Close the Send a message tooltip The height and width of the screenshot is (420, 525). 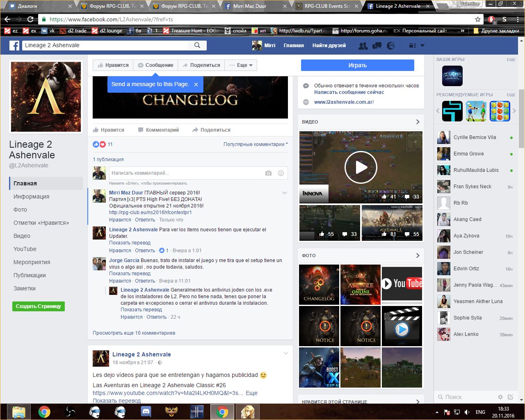[196, 84]
